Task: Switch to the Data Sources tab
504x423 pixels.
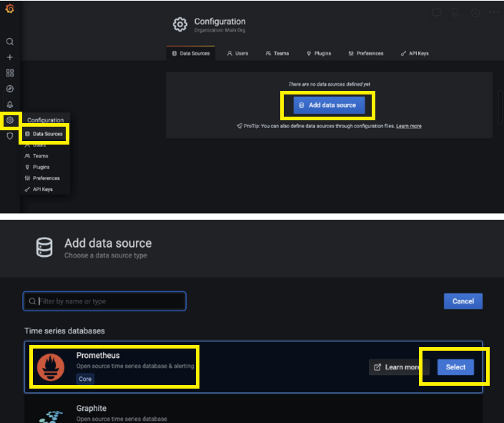Action: (x=191, y=54)
